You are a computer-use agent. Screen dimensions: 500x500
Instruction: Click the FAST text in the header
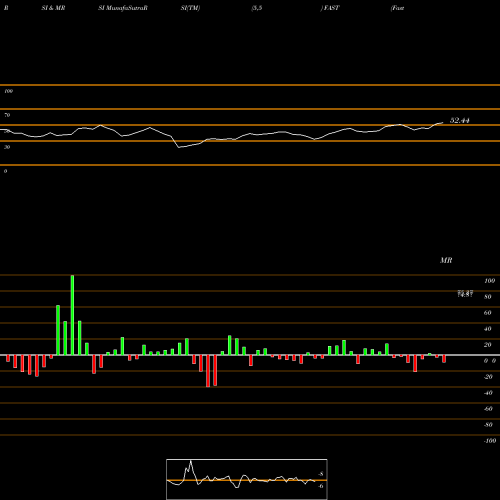(x=331, y=8)
